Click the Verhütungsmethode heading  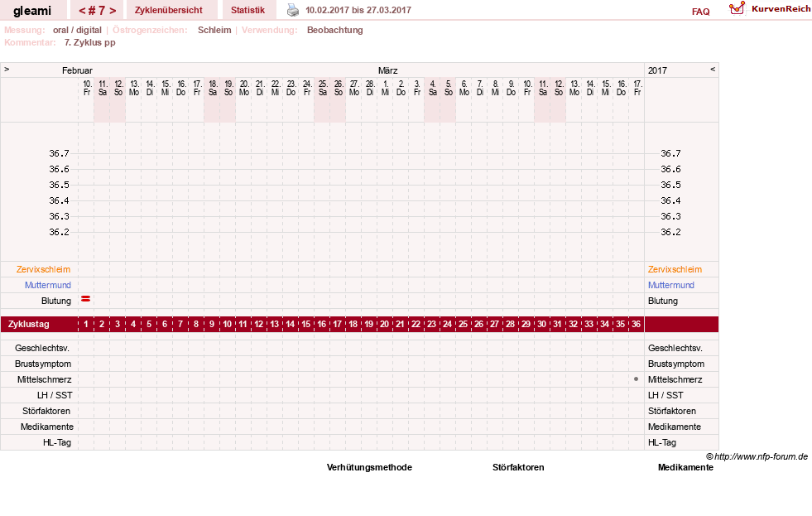(369, 467)
